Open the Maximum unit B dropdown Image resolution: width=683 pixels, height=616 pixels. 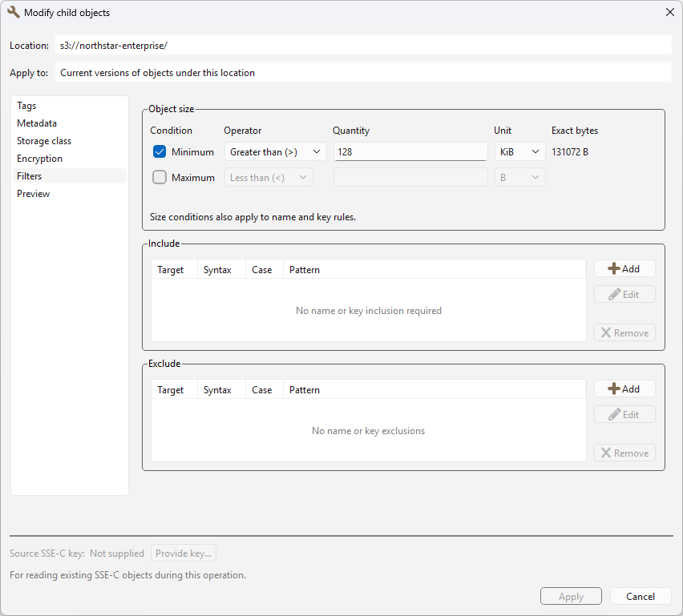click(x=519, y=178)
